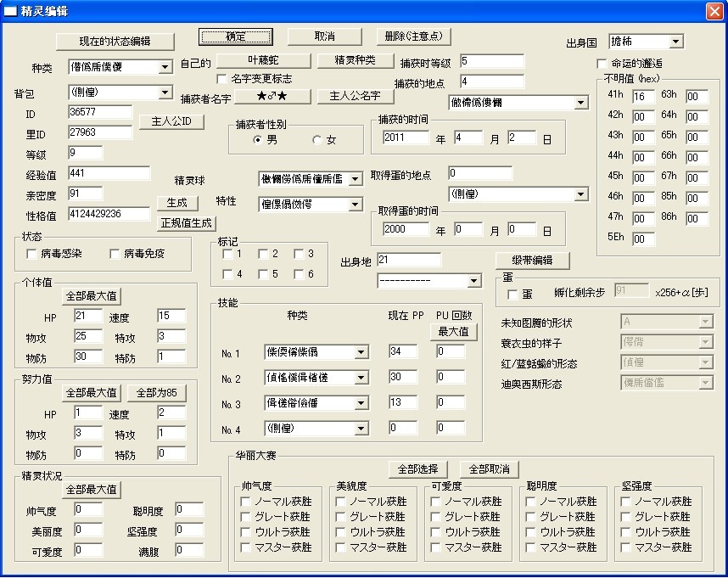Image resolution: width=728 pixels, height=578 pixels.
Task: Check marker checkbox number 3
Action: click(299, 254)
